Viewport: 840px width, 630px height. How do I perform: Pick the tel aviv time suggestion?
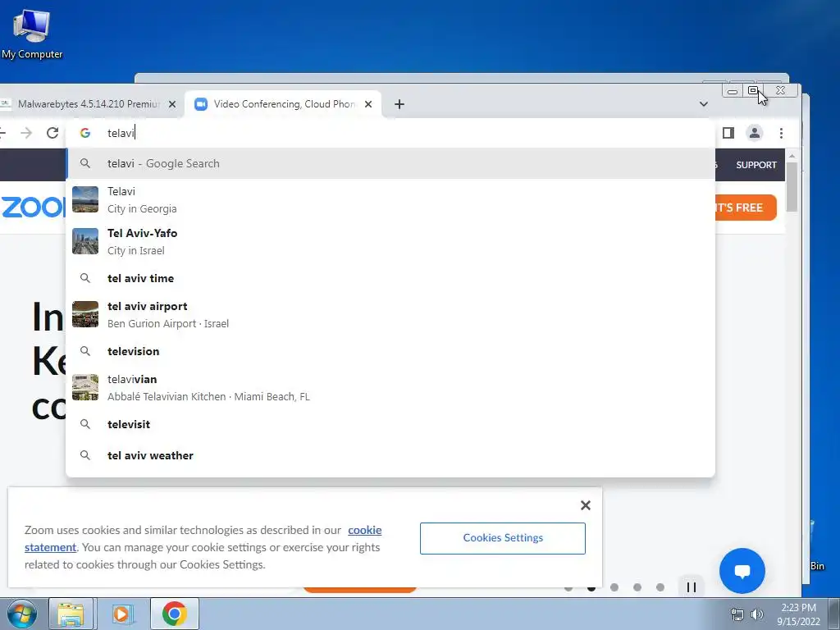click(390, 278)
